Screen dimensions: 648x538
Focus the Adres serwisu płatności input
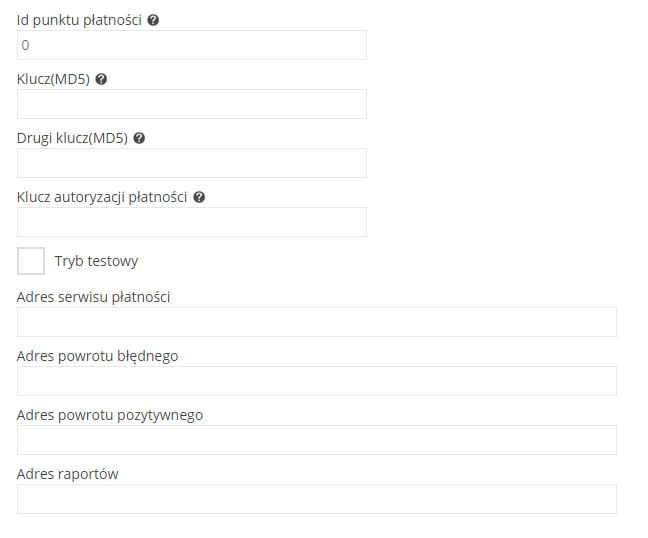click(317, 322)
